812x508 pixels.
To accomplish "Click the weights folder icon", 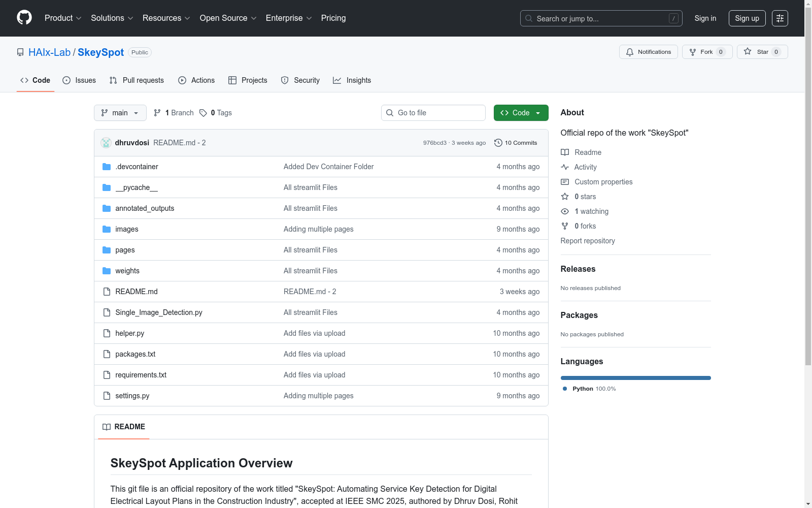I will [x=107, y=271].
